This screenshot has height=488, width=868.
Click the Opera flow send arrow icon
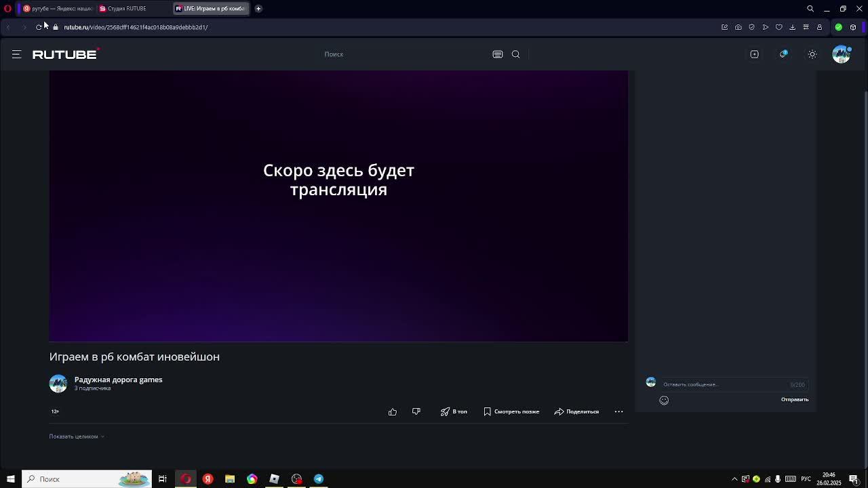click(765, 27)
